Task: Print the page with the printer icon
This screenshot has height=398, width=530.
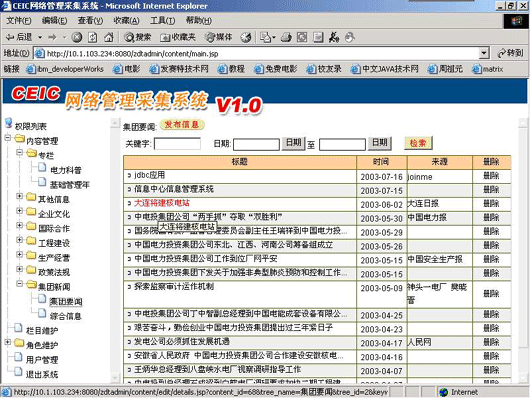Action: [x=286, y=37]
